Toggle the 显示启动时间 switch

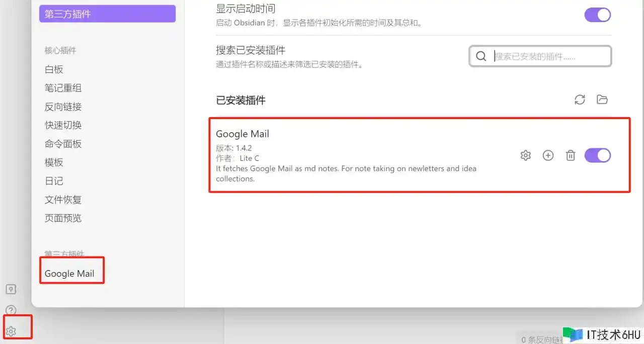tap(598, 15)
